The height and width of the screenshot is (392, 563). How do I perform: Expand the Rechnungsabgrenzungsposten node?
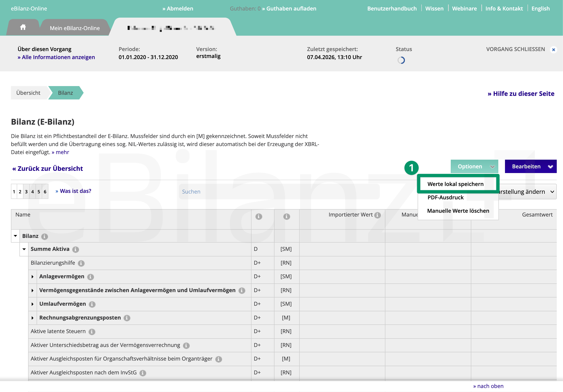32,318
